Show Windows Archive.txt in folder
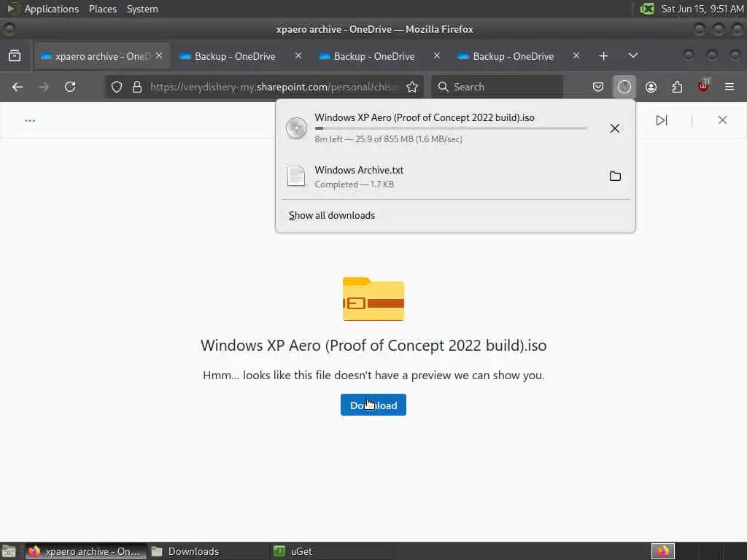This screenshot has width=747, height=560. pyautogui.click(x=615, y=176)
